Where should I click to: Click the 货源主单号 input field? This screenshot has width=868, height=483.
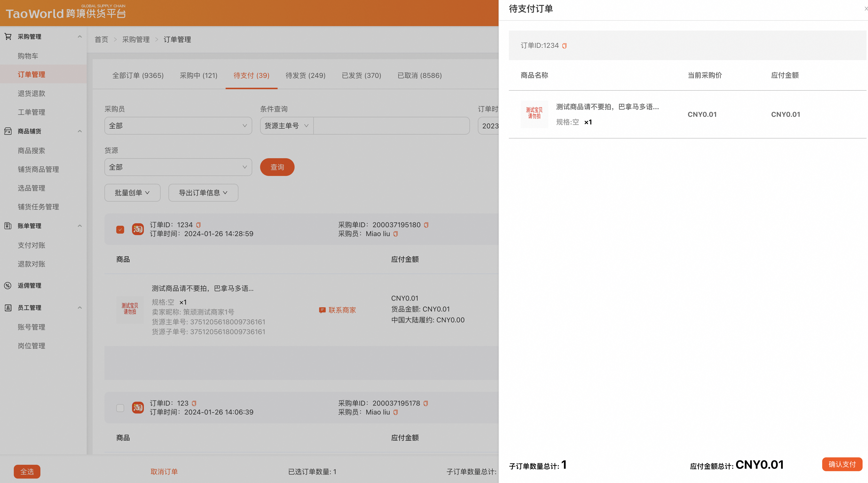click(x=391, y=125)
